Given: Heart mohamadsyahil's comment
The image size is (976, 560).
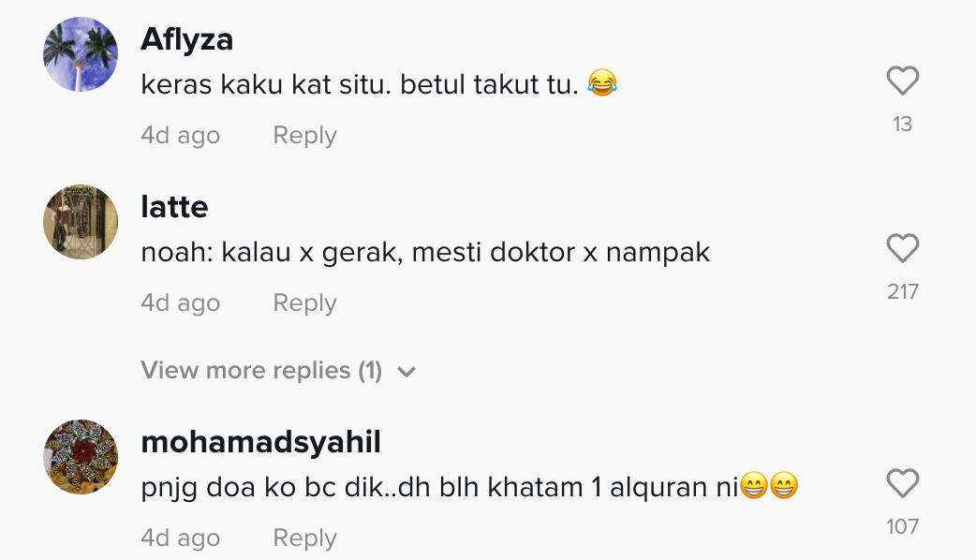Looking at the screenshot, I should (x=902, y=484).
